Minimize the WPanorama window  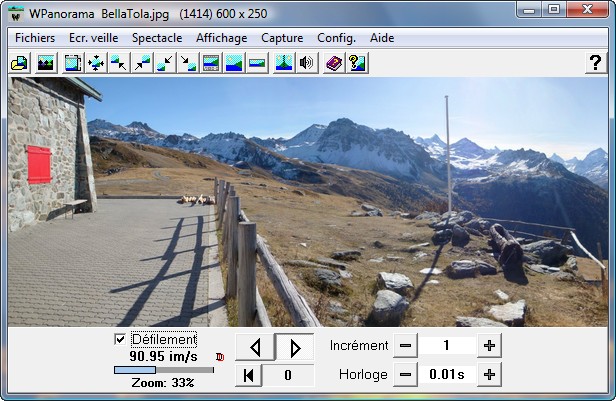pyautogui.click(x=529, y=10)
